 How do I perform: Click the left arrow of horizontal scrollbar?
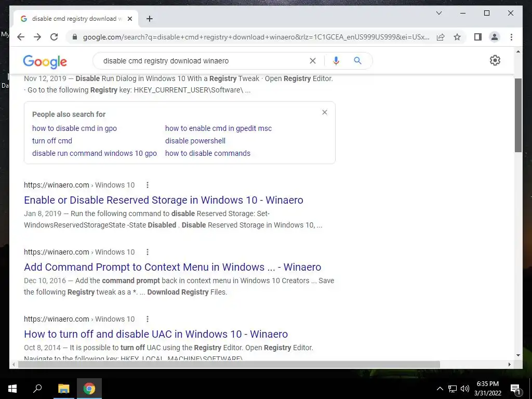click(x=14, y=364)
